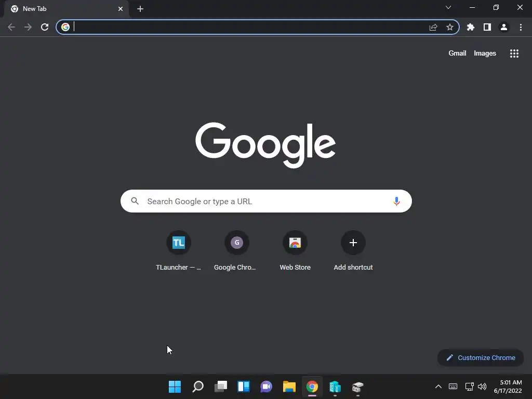
Task: Open the TLauncher shortcut tile
Action: [179, 251]
